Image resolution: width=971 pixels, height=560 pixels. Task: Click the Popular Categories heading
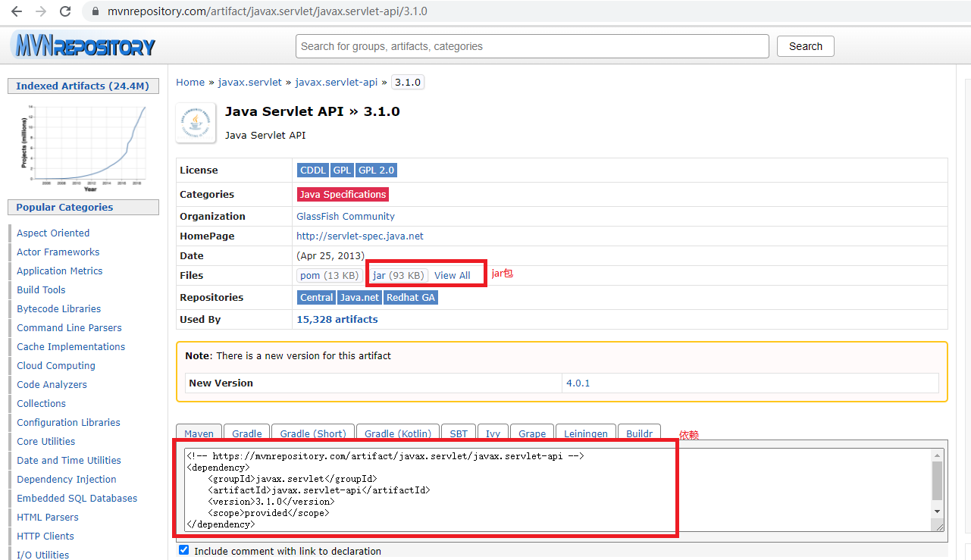(83, 207)
